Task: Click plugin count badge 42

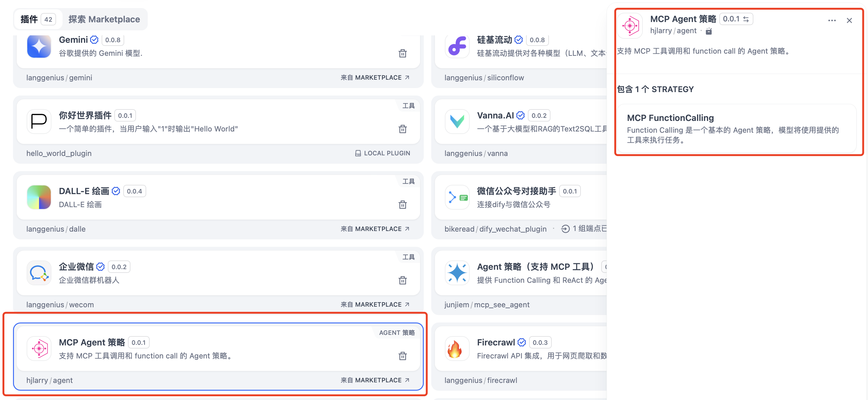Action: click(x=48, y=19)
